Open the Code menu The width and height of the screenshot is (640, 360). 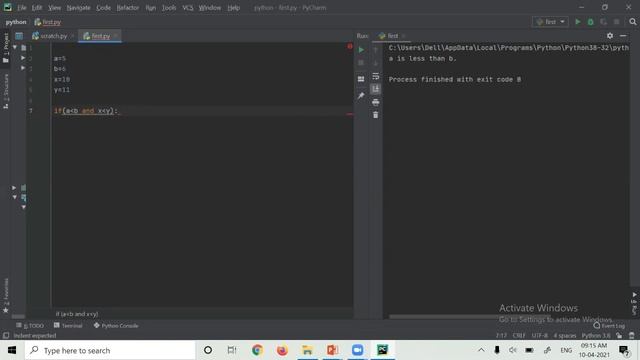coord(103,7)
